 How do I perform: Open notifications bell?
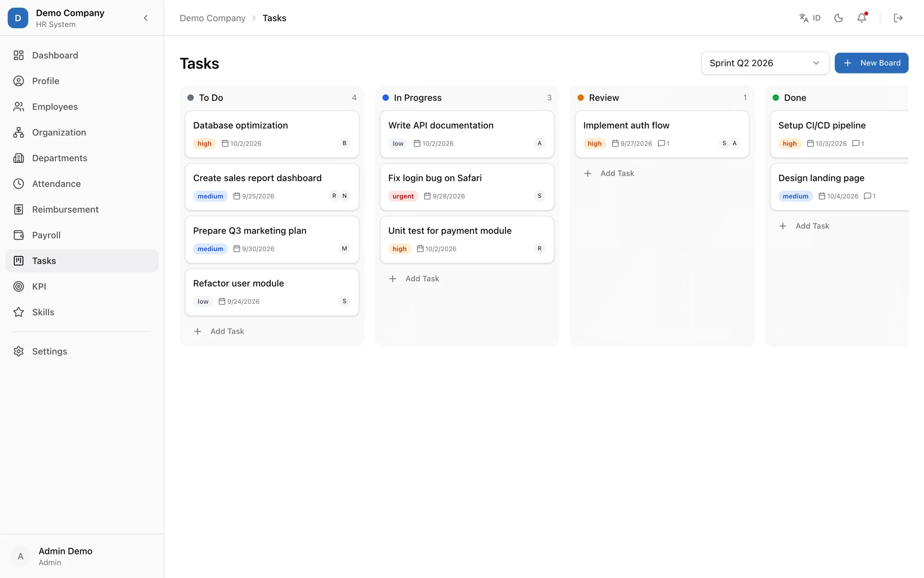[x=862, y=18]
